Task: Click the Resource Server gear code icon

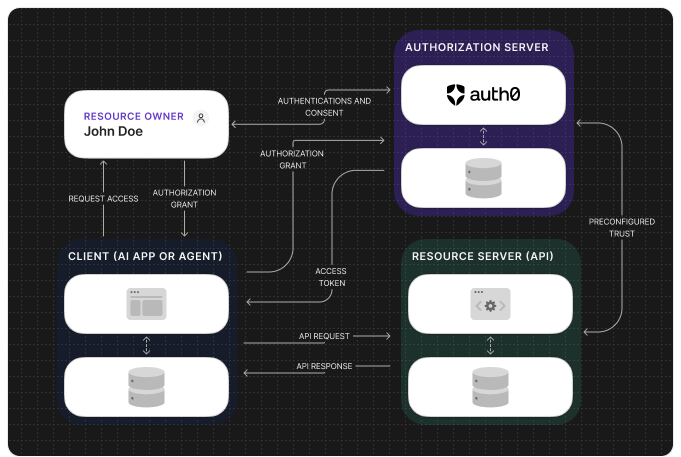Action: 490,304
